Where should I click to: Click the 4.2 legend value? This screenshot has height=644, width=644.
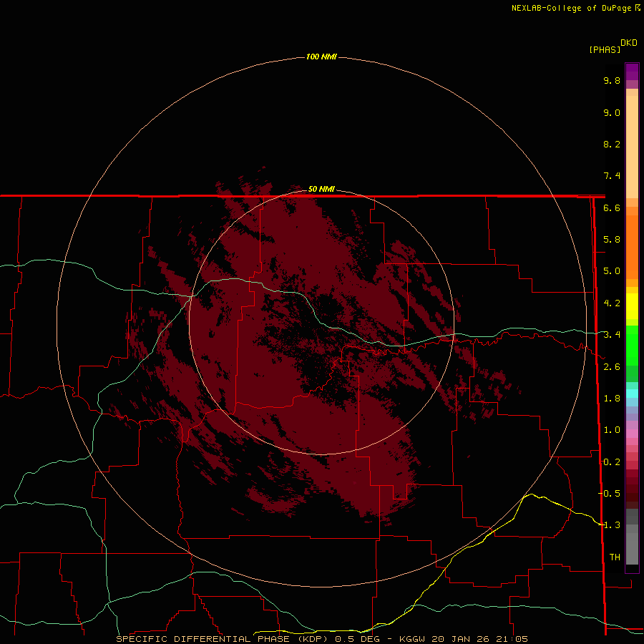click(612, 303)
